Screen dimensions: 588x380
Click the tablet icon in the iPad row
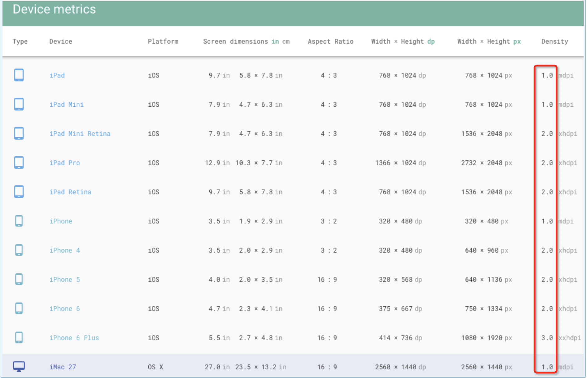pyautogui.click(x=19, y=75)
